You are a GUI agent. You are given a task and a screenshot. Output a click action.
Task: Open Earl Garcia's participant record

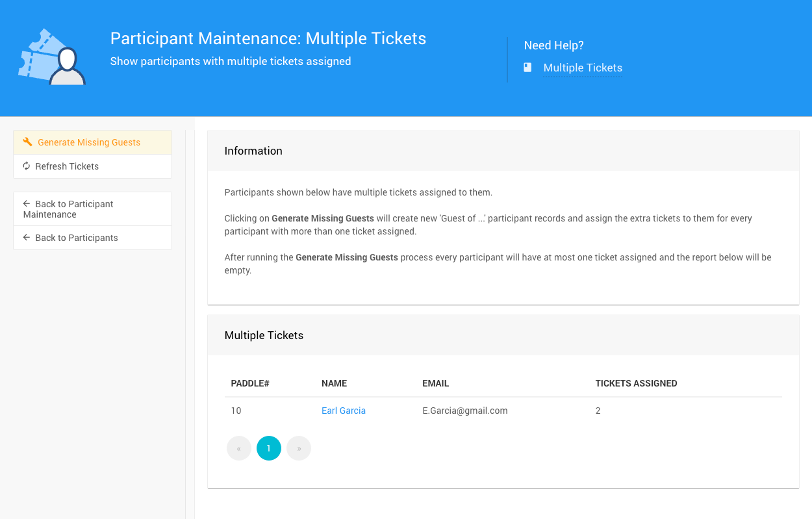[344, 411]
